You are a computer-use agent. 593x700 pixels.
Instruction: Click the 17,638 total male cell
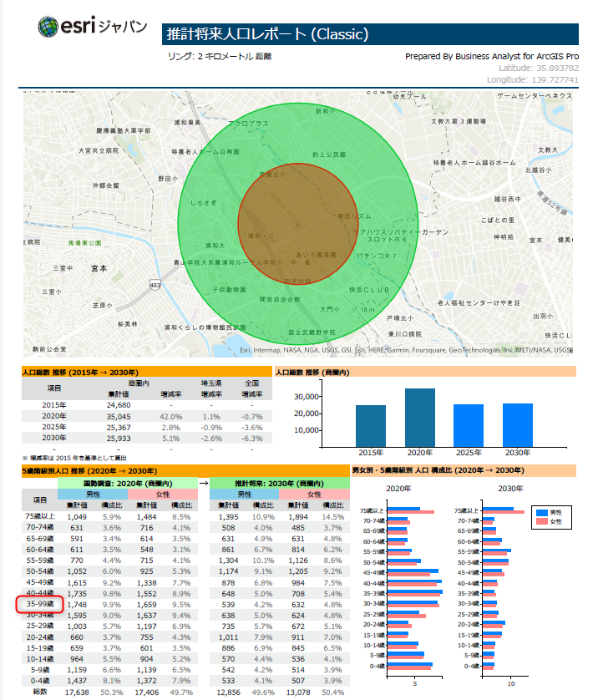tap(77, 692)
